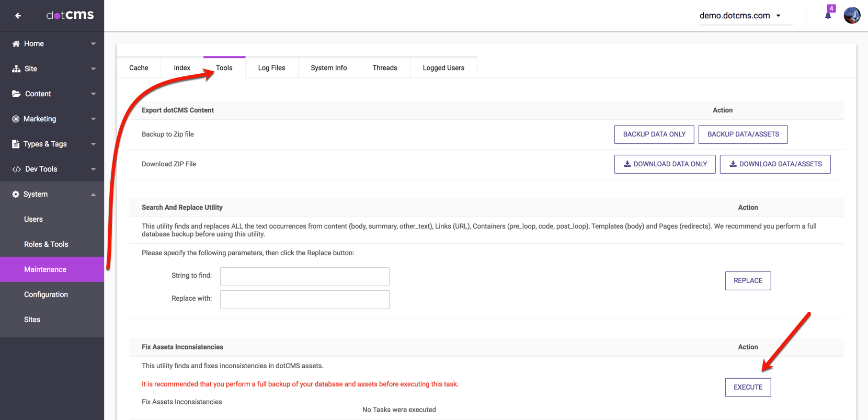Viewport: 868px width, 420px height.
Task: Switch to the System Info tab
Action: (328, 67)
